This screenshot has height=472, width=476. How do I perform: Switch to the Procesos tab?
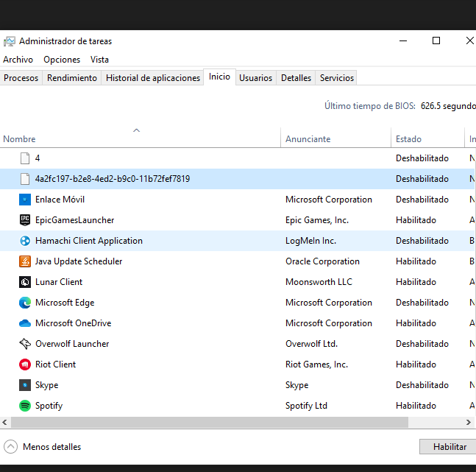tap(21, 78)
